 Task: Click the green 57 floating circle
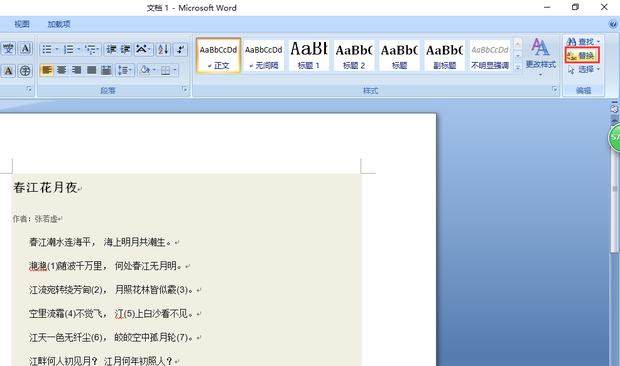coord(615,138)
